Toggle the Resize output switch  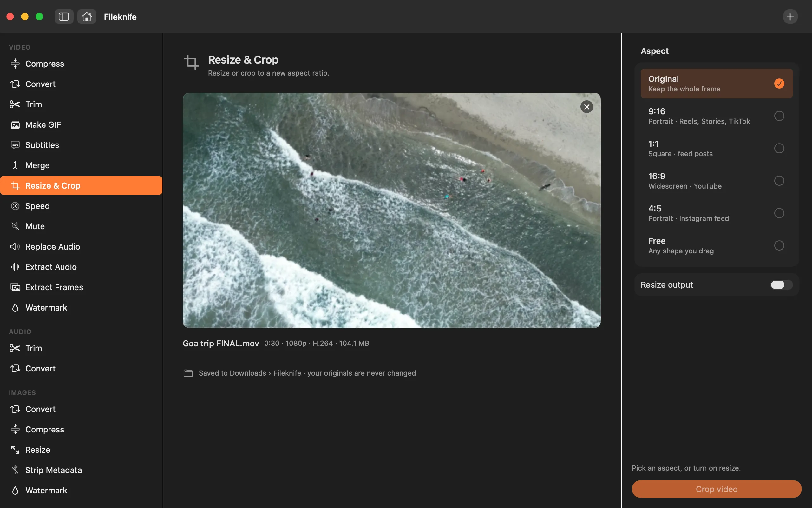tap(781, 284)
